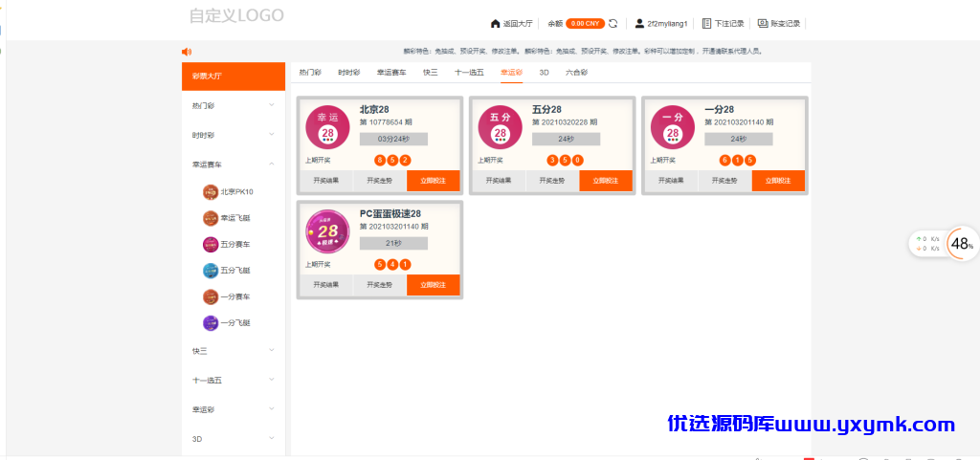Click the 北京28 title text

[x=374, y=109]
